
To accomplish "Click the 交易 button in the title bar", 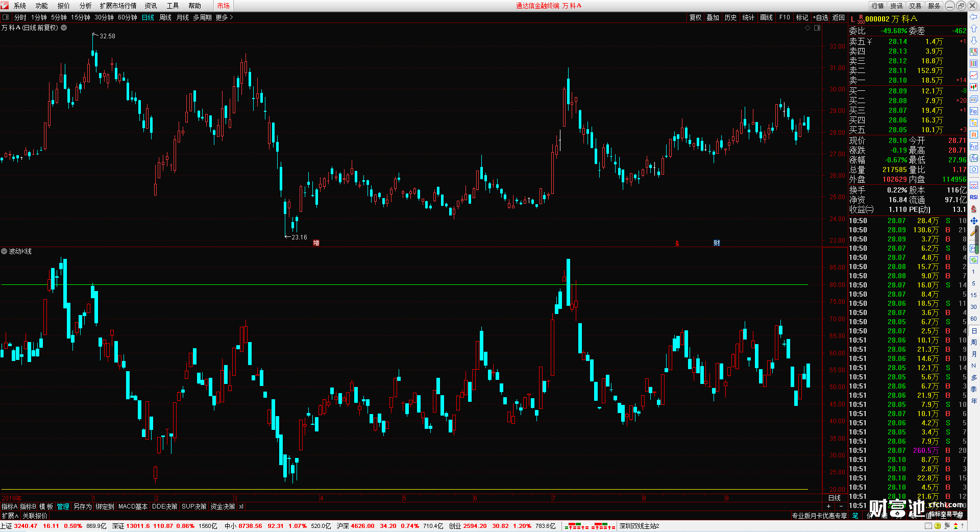I will click(x=915, y=6).
